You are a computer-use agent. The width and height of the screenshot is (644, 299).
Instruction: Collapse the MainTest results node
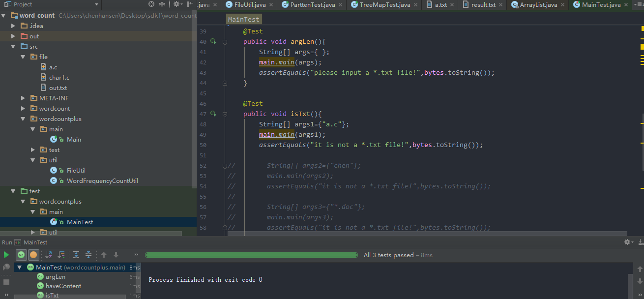(x=20, y=268)
